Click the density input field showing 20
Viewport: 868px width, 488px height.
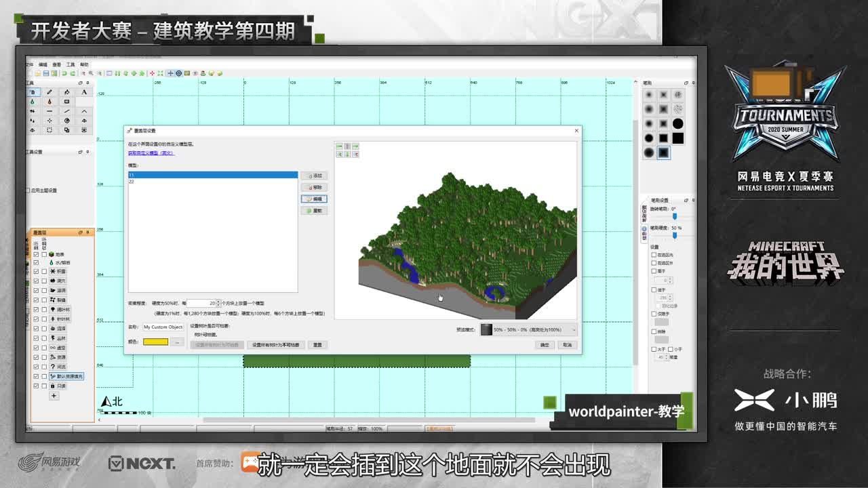201,303
